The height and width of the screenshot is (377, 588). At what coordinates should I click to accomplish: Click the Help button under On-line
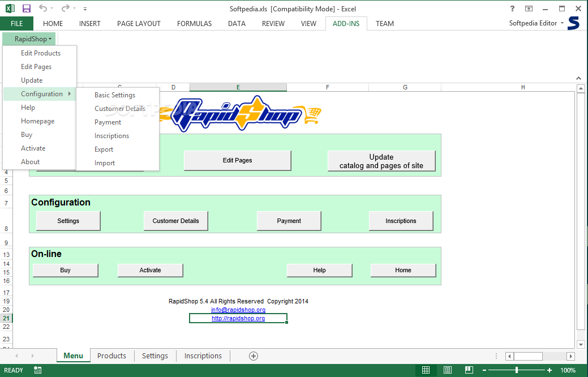pyautogui.click(x=320, y=271)
